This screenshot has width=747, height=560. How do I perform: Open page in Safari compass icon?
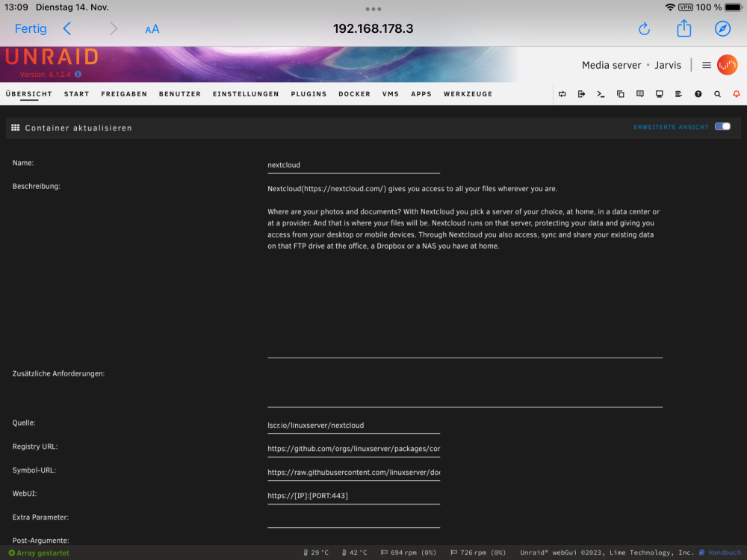point(722,28)
